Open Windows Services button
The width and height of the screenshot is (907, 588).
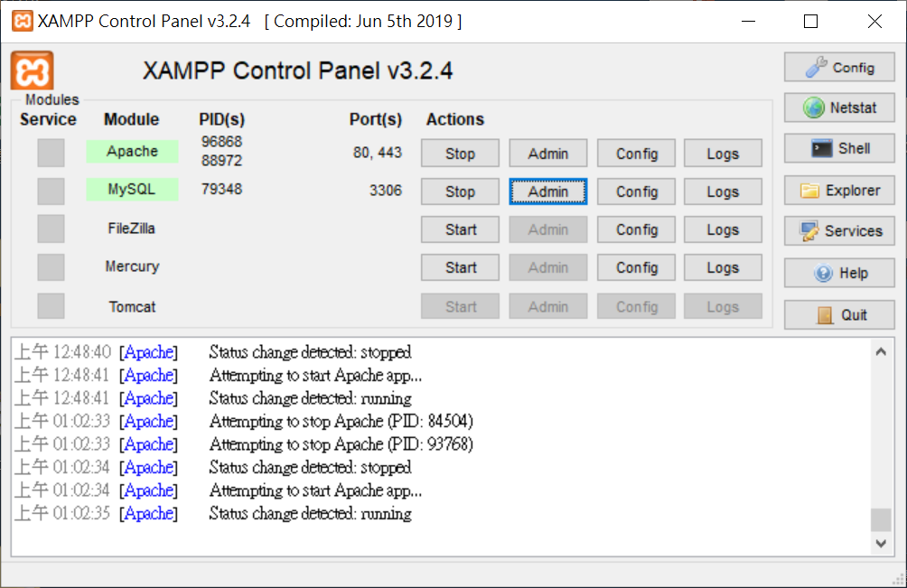839,230
